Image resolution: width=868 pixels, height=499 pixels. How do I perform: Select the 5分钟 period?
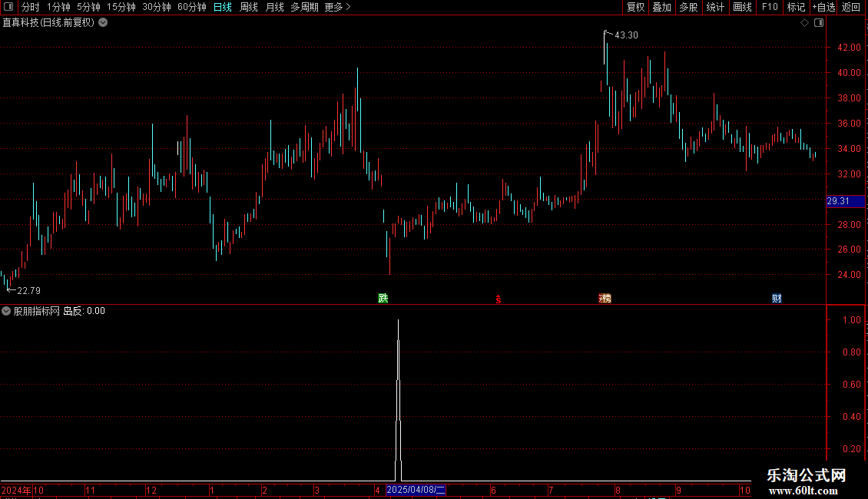(x=88, y=7)
